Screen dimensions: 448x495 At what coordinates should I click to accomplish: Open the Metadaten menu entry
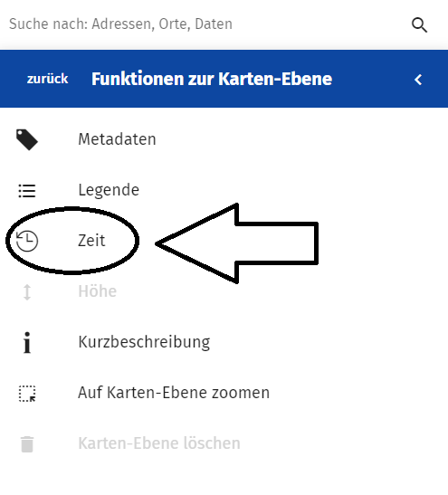pos(117,139)
